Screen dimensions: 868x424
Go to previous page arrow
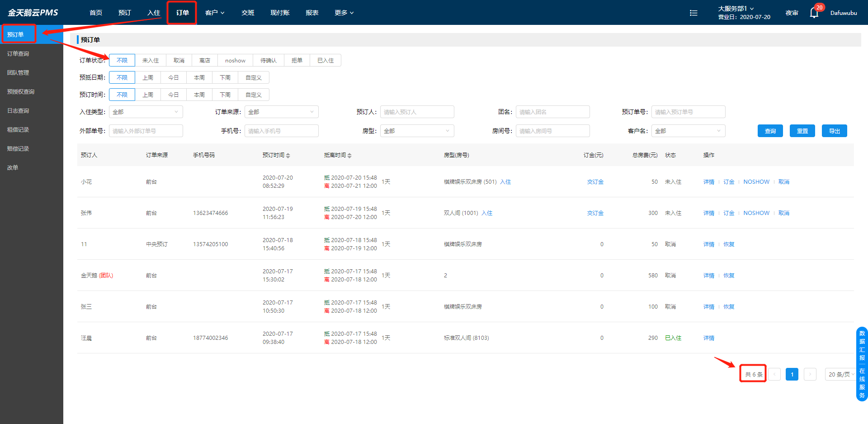[774, 374]
